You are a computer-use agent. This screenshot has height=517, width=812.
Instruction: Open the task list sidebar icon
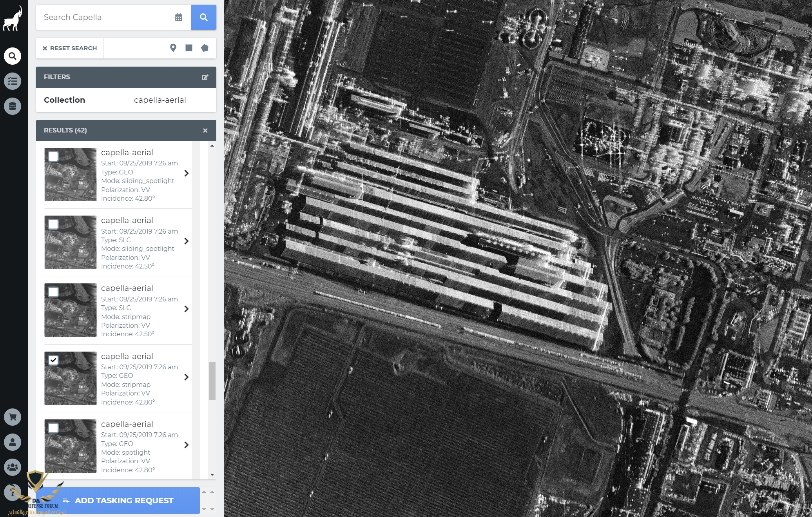(13, 81)
